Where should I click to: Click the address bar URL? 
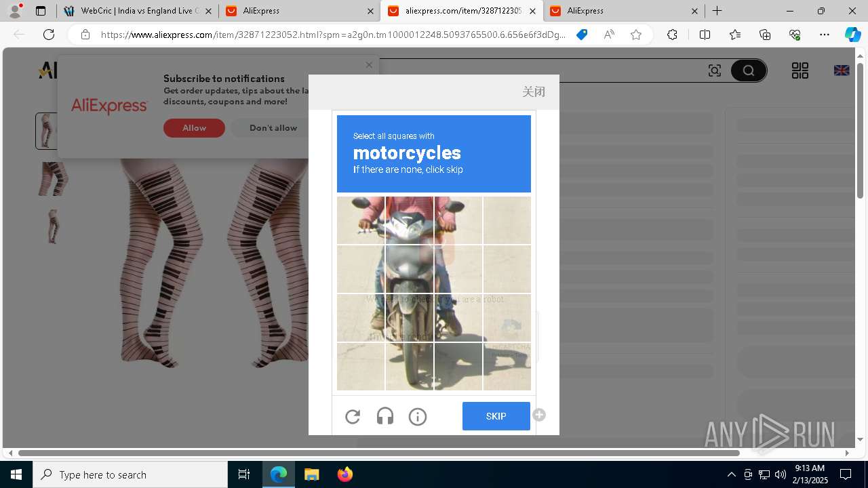[x=333, y=35]
